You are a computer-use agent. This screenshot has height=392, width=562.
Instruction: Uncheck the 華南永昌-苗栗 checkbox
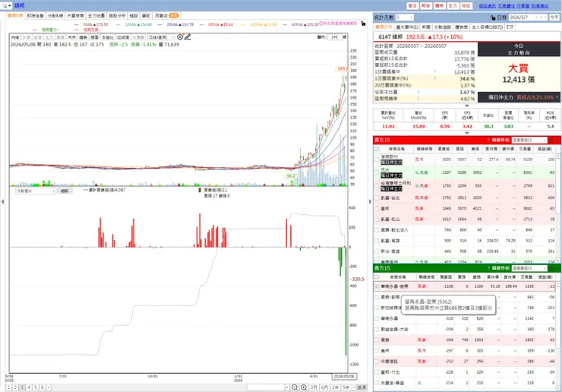(377, 286)
